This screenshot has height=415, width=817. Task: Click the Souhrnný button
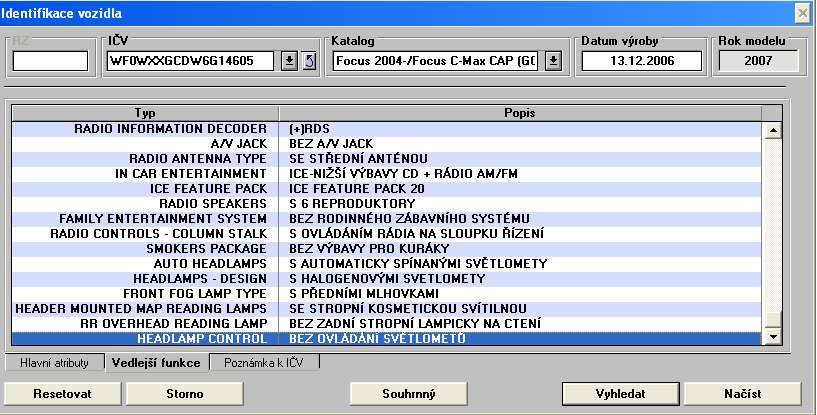[x=410, y=393]
